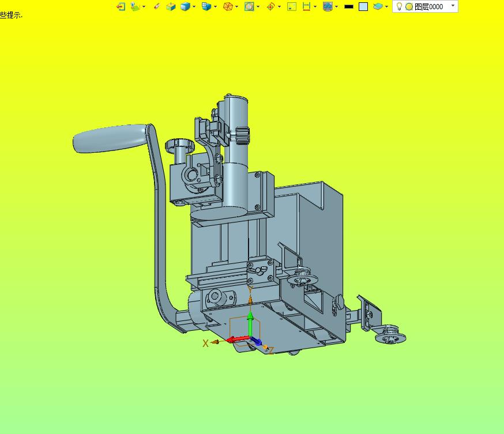Click the snap target crosshair icon

pos(270,6)
